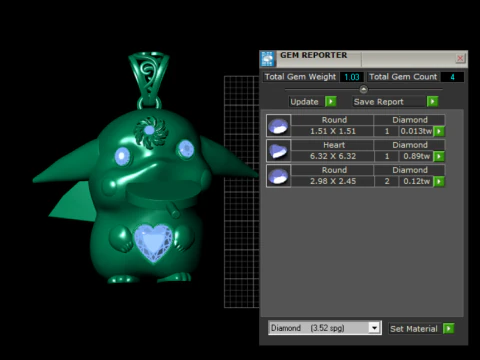Click the 0.12tw weight cell
This screenshot has height=360, width=480.
(416, 181)
